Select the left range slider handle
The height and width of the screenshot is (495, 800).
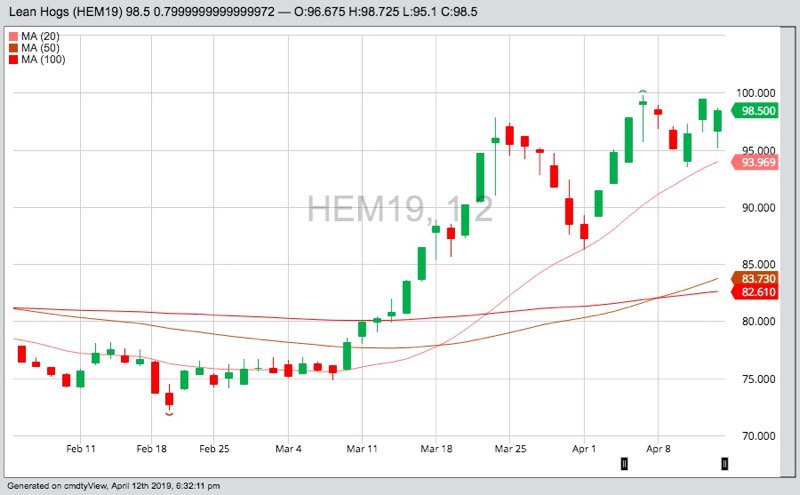623,463
